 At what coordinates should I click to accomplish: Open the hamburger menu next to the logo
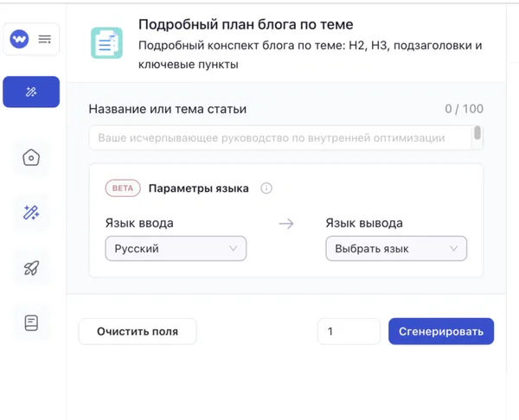(x=45, y=39)
